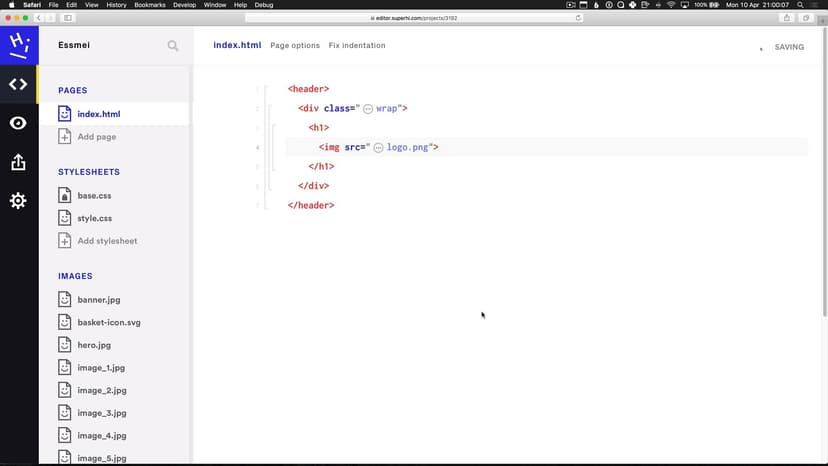Open the style.css stylesheet
The height and width of the screenshot is (466, 828).
94,218
